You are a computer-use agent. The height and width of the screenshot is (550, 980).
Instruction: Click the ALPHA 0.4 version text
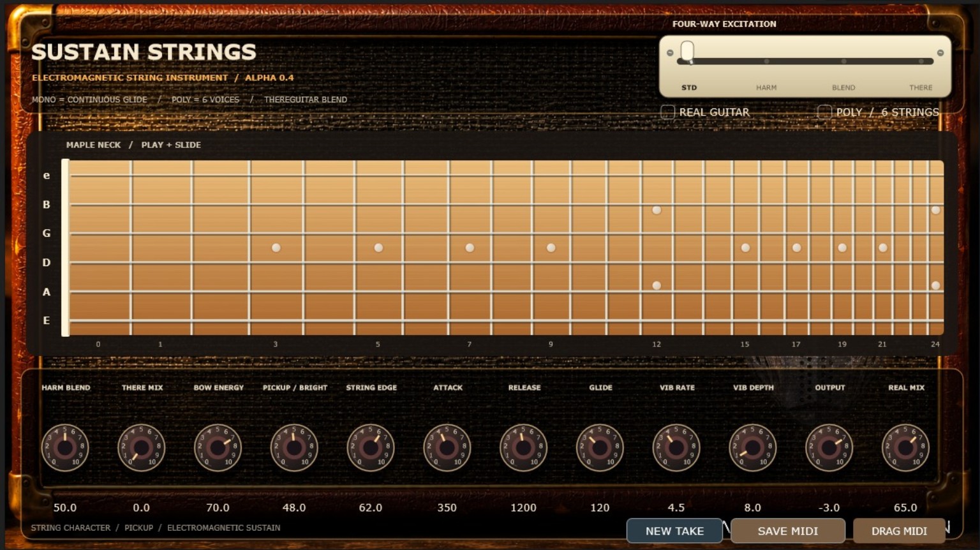click(x=269, y=78)
